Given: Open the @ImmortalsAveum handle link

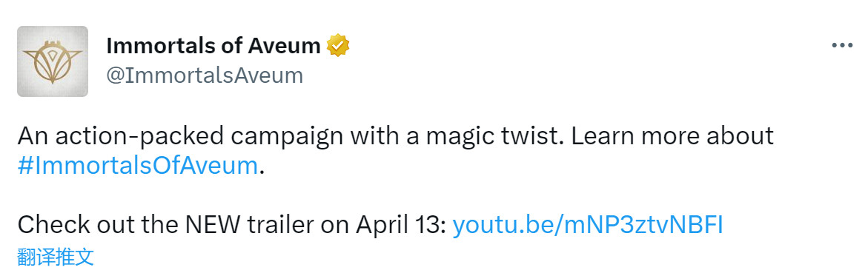Looking at the screenshot, I should point(205,75).
